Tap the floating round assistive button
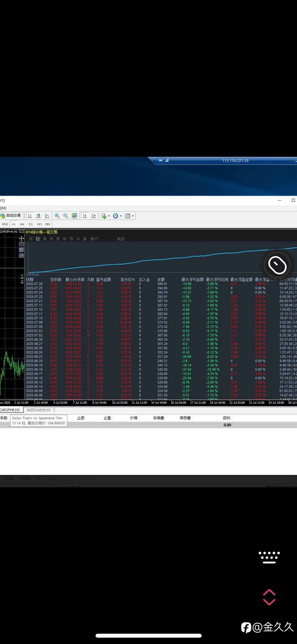 (277, 265)
